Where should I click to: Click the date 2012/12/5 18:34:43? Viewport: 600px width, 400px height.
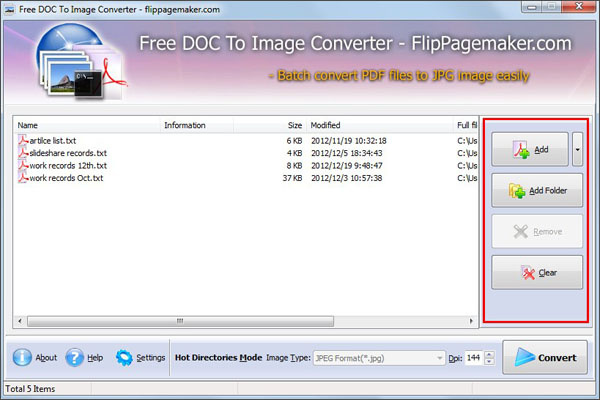346,153
